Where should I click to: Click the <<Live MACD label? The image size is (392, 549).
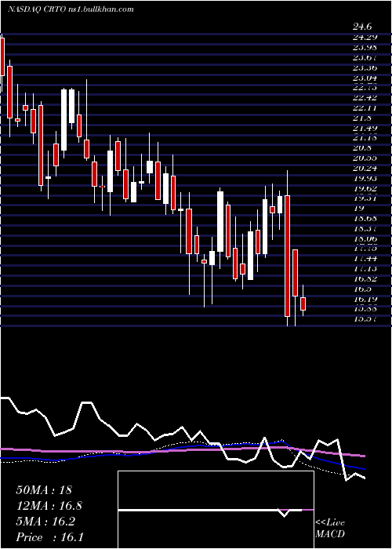click(x=330, y=529)
